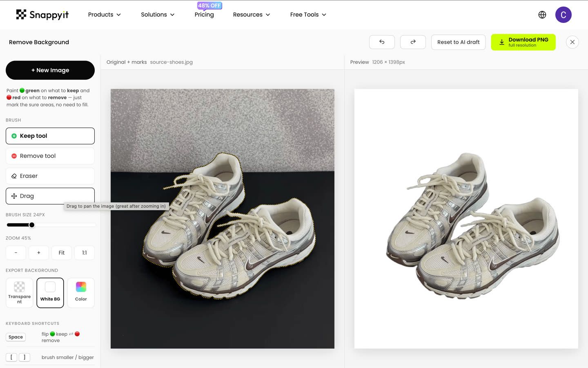Viewport: 588px width, 368px height.
Task: Choose Color export background
Action: pos(81,293)
